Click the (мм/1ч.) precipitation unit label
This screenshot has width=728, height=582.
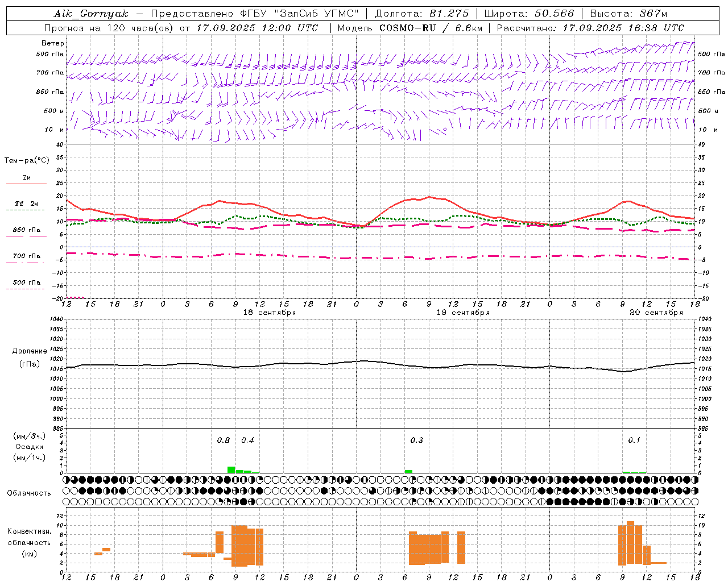[x=30, y=458]
